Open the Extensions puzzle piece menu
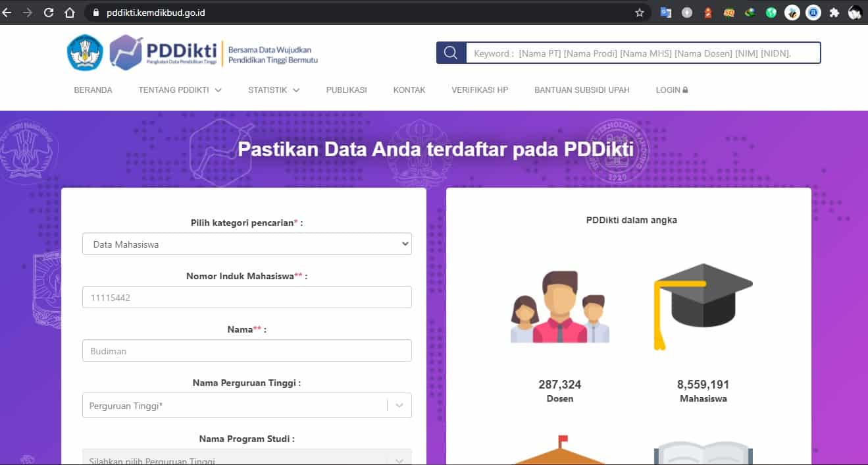Viewport: 868px width, 465px height. (x=834, y=12)
